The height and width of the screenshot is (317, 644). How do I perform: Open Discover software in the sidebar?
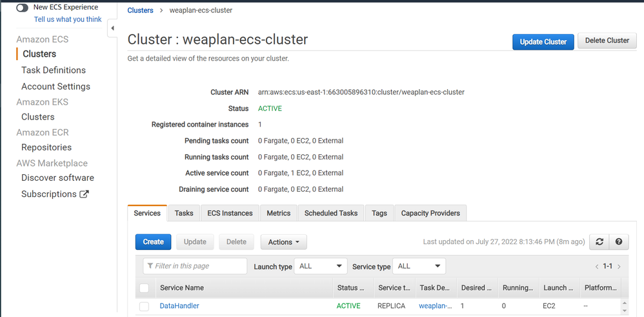(57, 178)
